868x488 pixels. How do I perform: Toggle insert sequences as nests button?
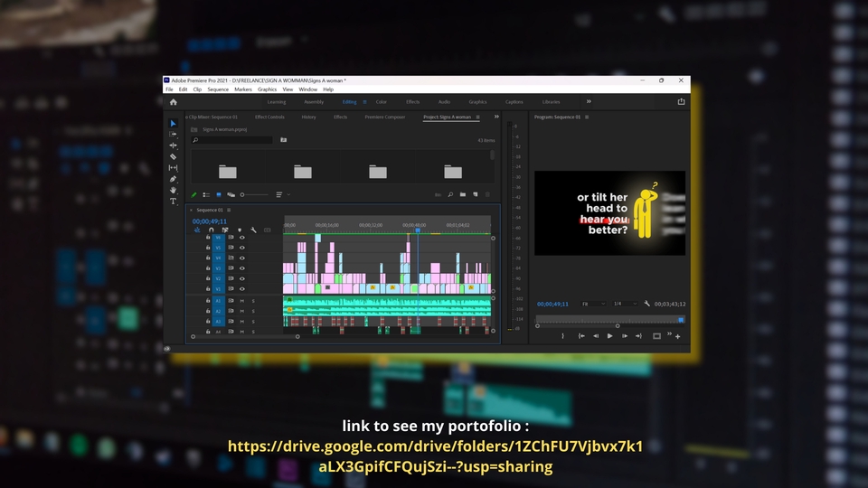pyautogui.click(x=197, y=230)
